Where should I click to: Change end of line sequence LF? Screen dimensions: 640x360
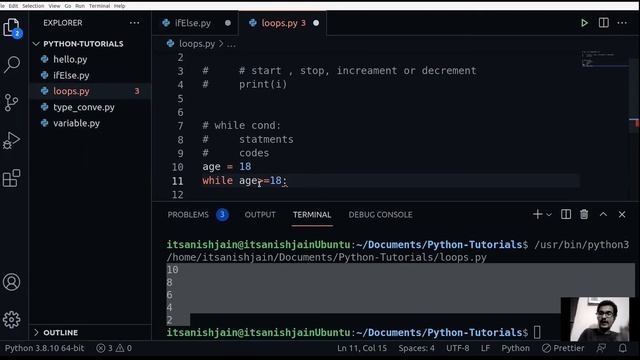pos(485,348)
